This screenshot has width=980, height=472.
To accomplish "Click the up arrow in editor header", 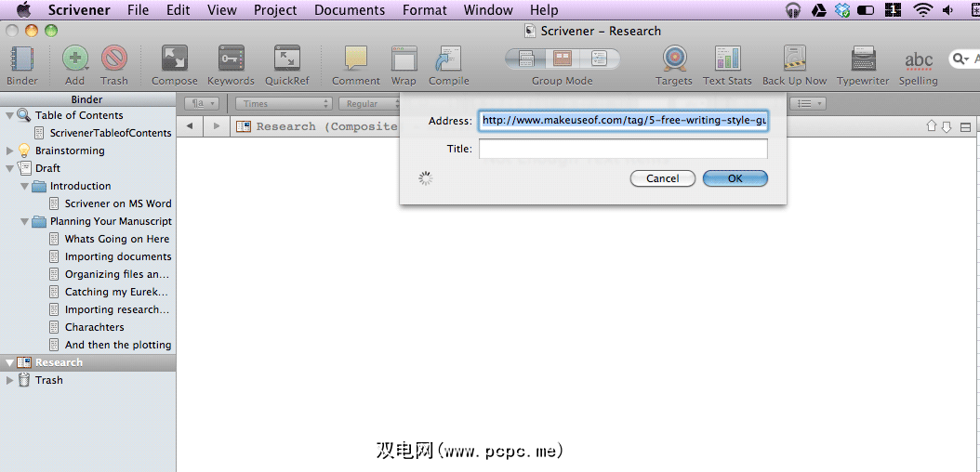I will (932, 126).
